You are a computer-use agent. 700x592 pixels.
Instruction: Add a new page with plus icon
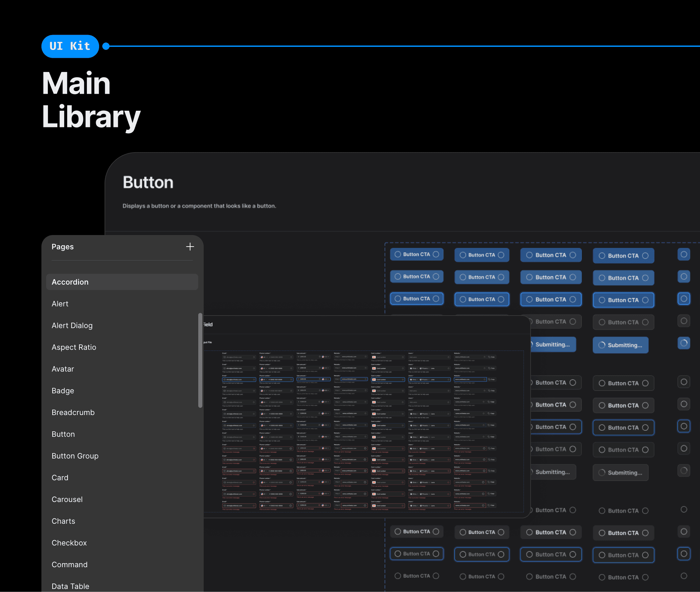click(190, 247)
